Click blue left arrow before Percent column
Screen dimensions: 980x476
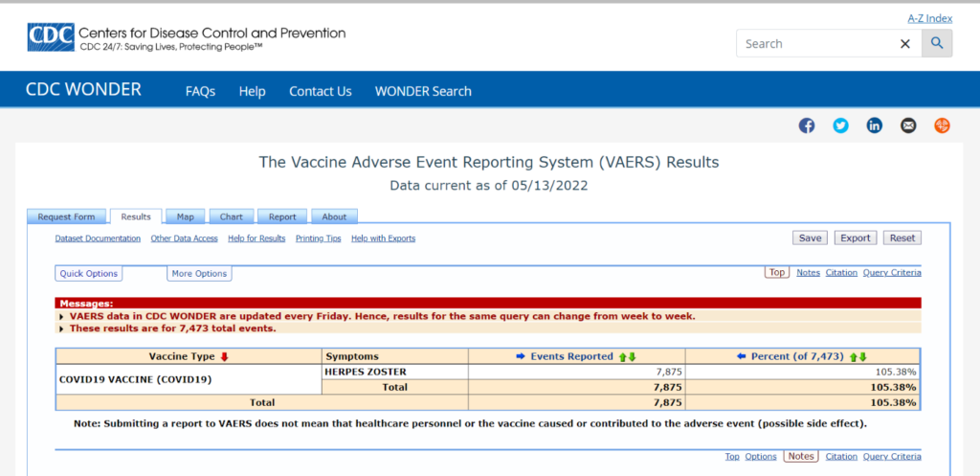(x=742, y=356)
